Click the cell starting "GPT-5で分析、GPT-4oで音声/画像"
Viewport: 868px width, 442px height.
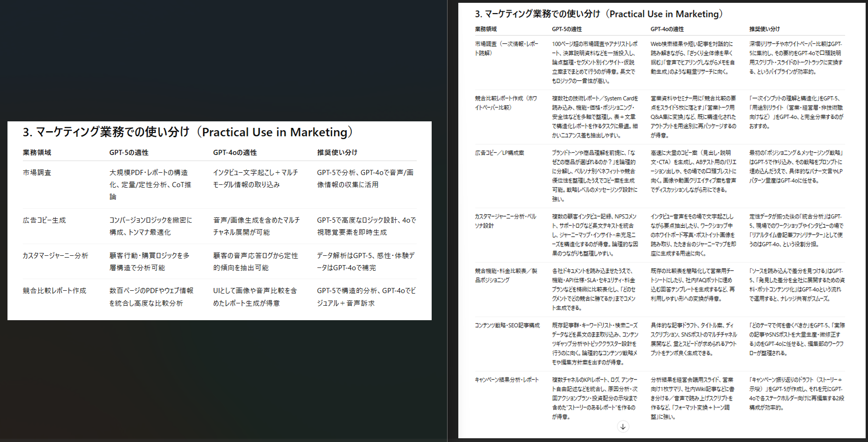click(x=365, y=179)
